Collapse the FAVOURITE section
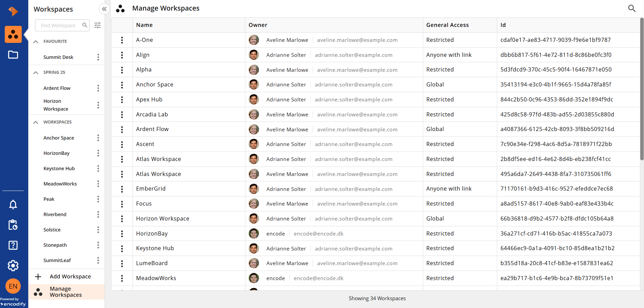This screenshot has width=644, height=308. point(36,42)
